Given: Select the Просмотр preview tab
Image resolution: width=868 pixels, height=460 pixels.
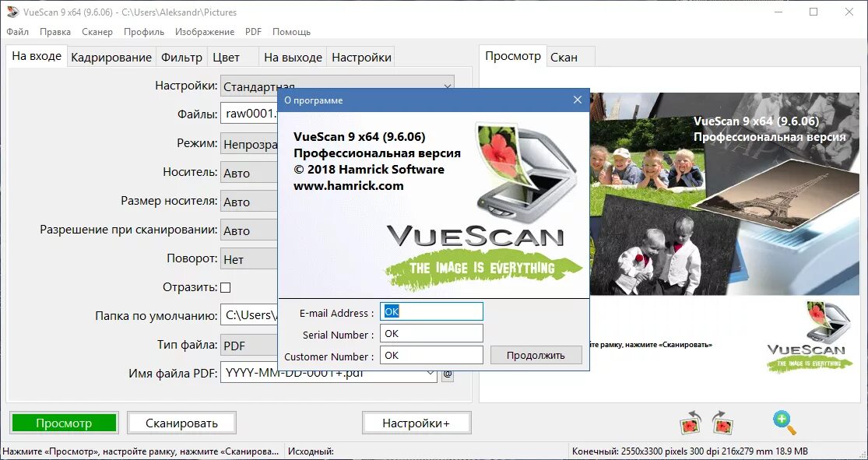Looking at the screenshot, I should (512, 56).
